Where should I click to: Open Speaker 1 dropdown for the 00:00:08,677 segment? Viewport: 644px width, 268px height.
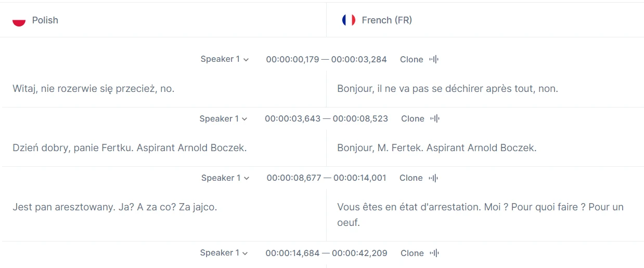225,178
